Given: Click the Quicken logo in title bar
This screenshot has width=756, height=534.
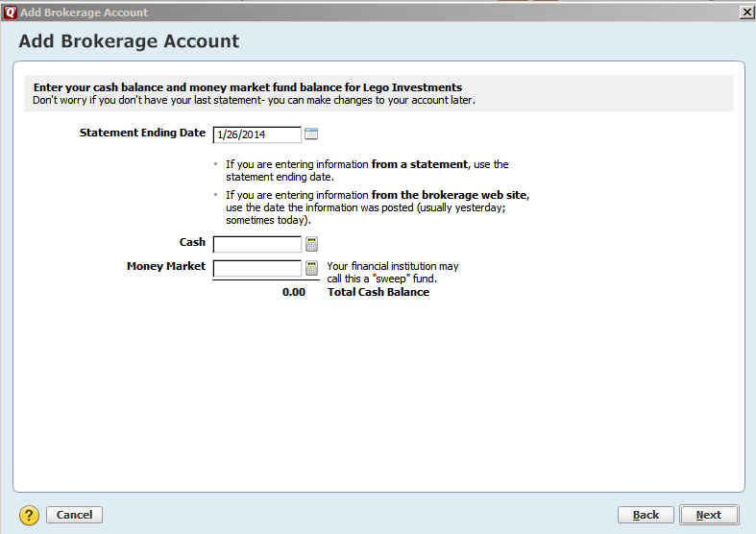Looking at the screenshot, I should pyautogui.click(x=10, y=12).
